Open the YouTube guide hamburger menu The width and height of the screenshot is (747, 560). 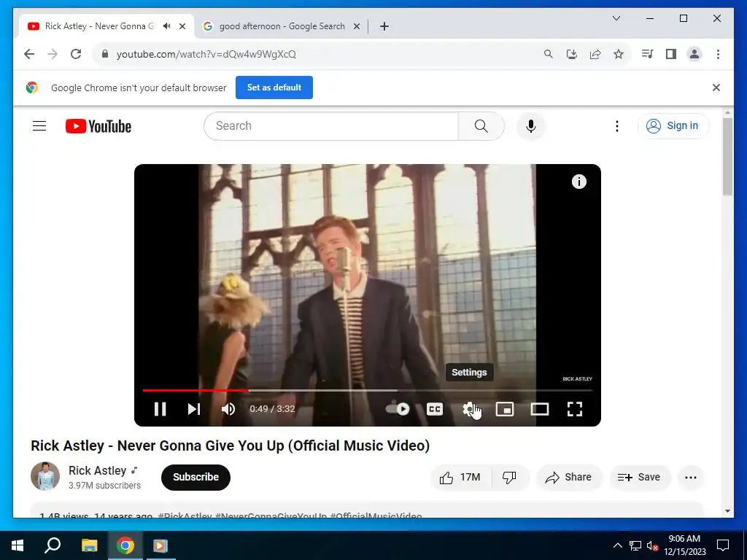coord(39,125)
